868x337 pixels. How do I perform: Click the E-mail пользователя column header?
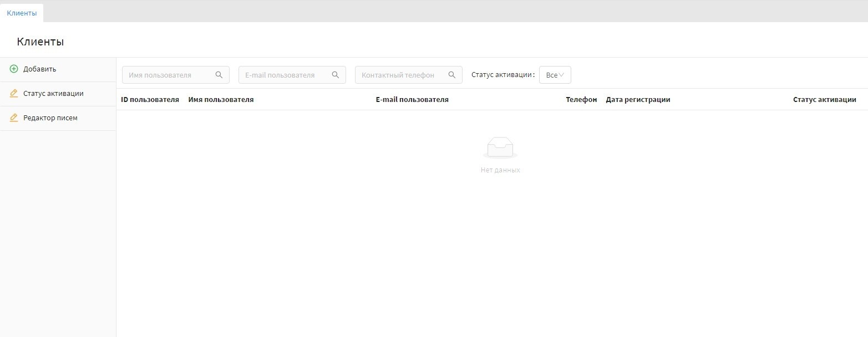click(412, 100)
